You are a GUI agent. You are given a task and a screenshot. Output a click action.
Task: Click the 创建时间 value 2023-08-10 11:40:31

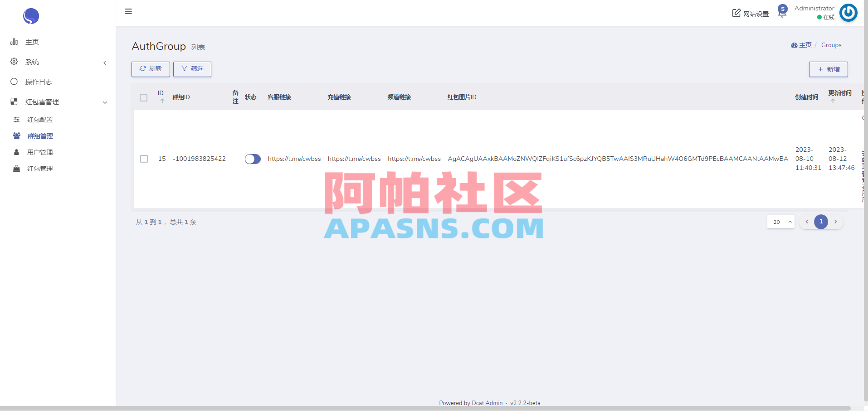[x=808, y=159]
